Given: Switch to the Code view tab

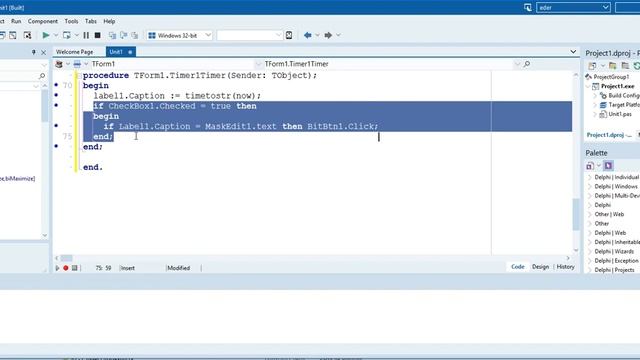Looking at the screenshot, I should point(518,267).
